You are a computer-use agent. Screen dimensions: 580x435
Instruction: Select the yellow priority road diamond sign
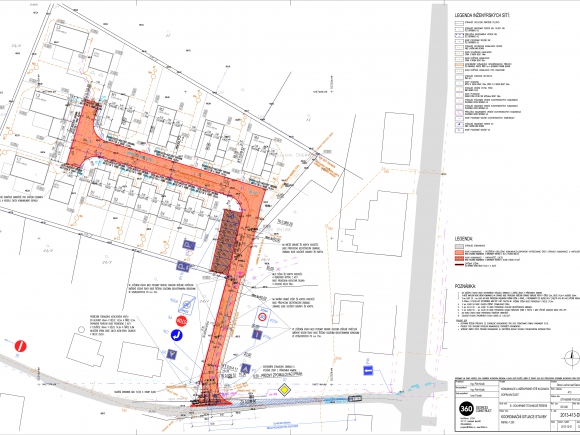tap(284, 390)
